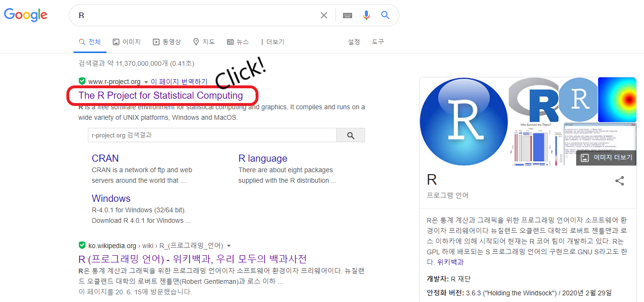Open '도구' tools menu
The image size is (644, 302).
tap(378, 42)
